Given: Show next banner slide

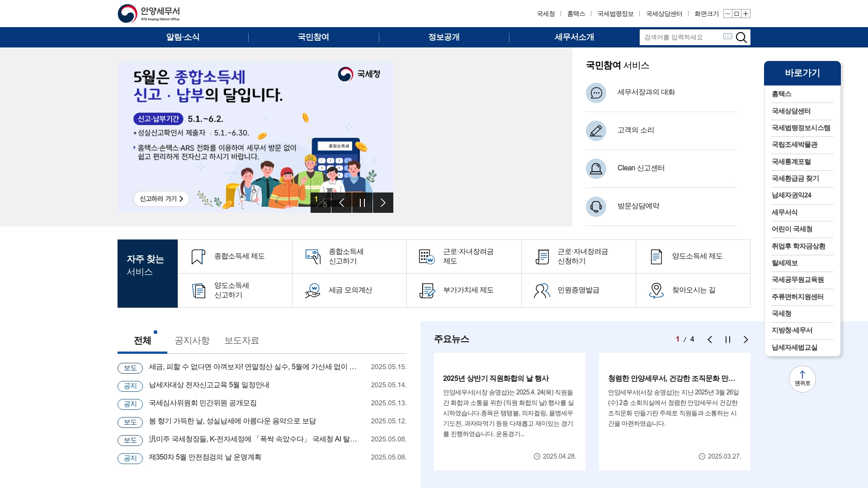Looking at the screenshot, I should click(x=383, y=202).
